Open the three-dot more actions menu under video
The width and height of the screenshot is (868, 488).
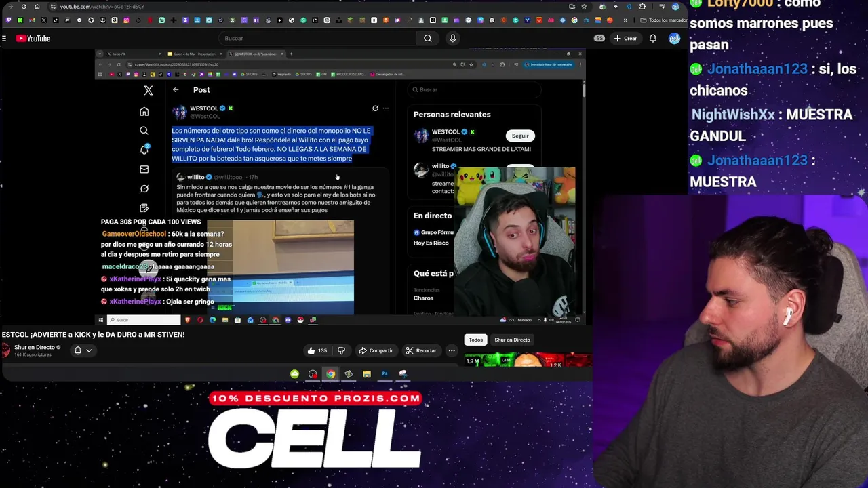tap(452, 350)
